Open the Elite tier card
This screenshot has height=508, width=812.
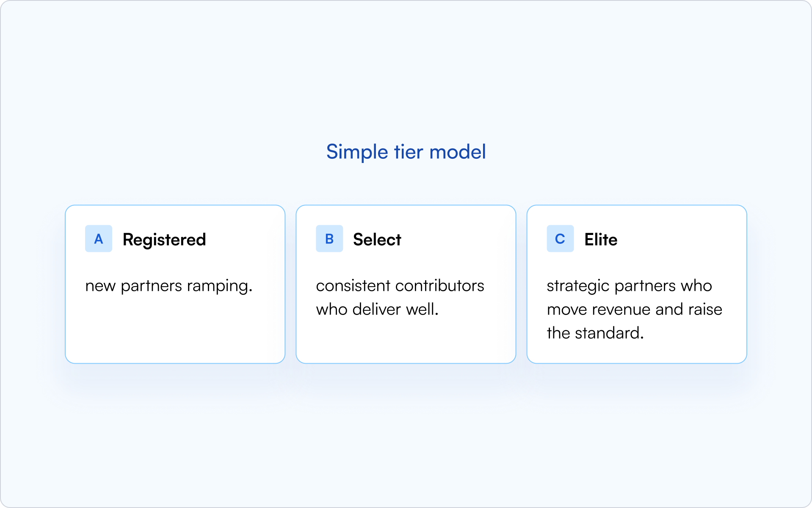coord(636,284)
